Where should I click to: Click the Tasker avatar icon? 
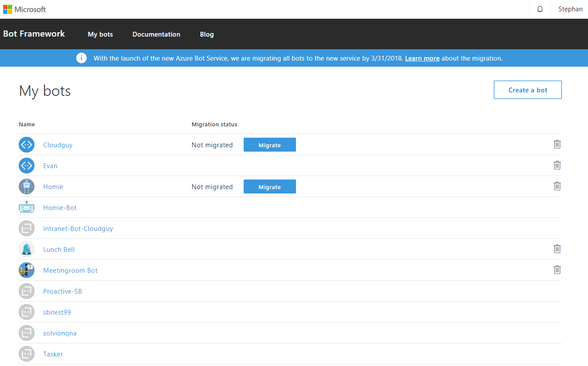coord(27,354)
